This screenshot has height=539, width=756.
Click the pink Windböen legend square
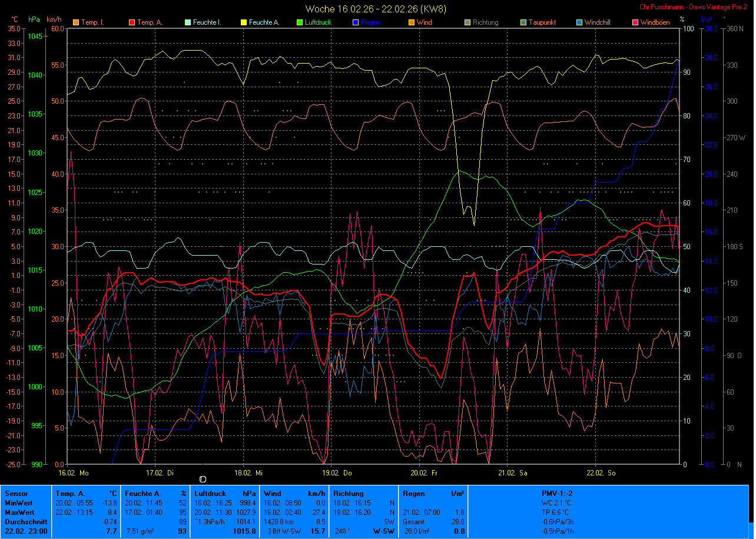point(635,23)
